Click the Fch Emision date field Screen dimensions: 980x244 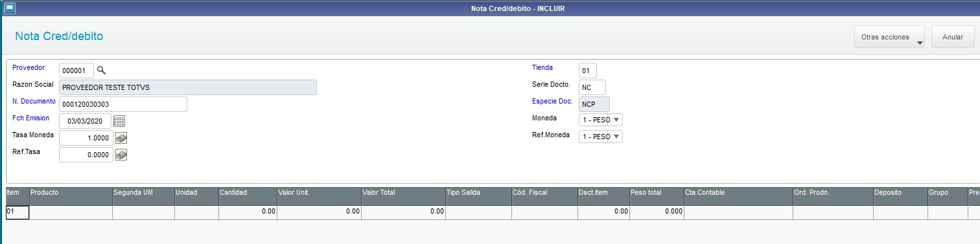[x=85, y=121]
